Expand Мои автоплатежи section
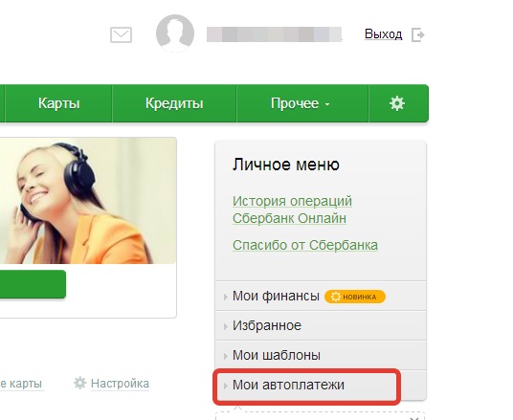This screenshot has height=420, width=513. point(306,386)
